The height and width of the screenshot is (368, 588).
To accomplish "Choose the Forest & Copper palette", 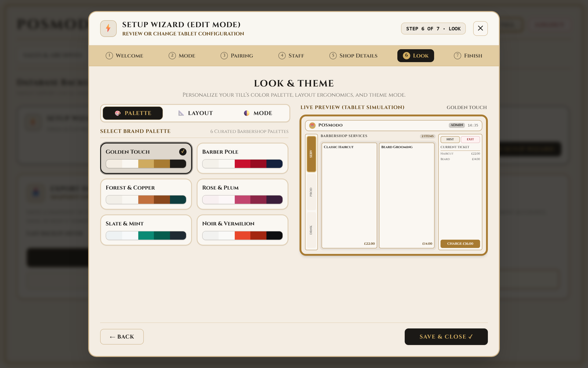I will point(146,194).
